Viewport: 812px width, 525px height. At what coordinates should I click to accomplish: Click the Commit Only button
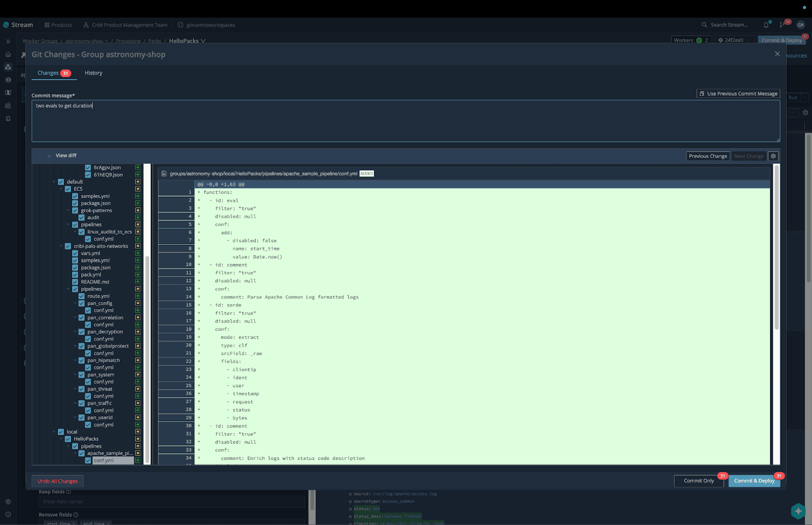tap(698, 481)
